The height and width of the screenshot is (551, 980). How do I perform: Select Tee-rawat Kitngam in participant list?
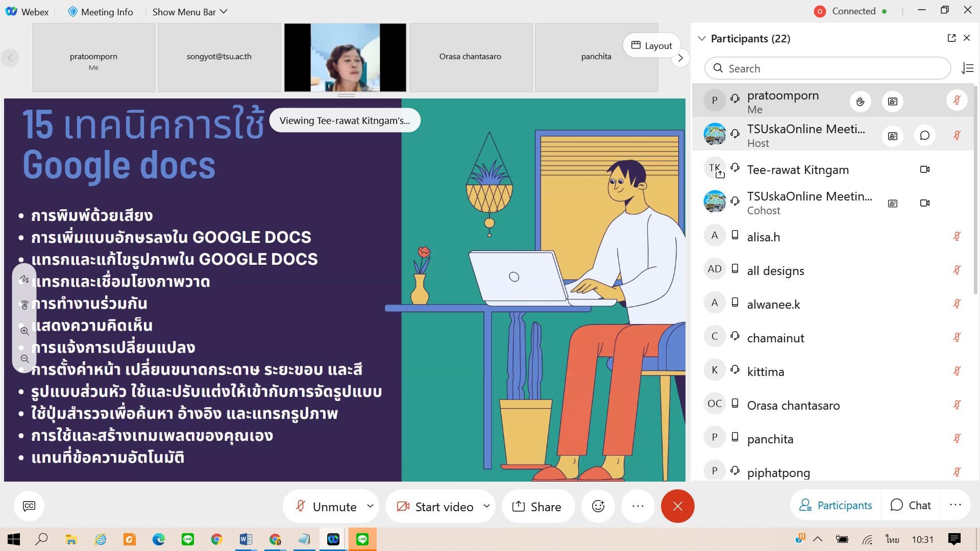tap(832, 169)
